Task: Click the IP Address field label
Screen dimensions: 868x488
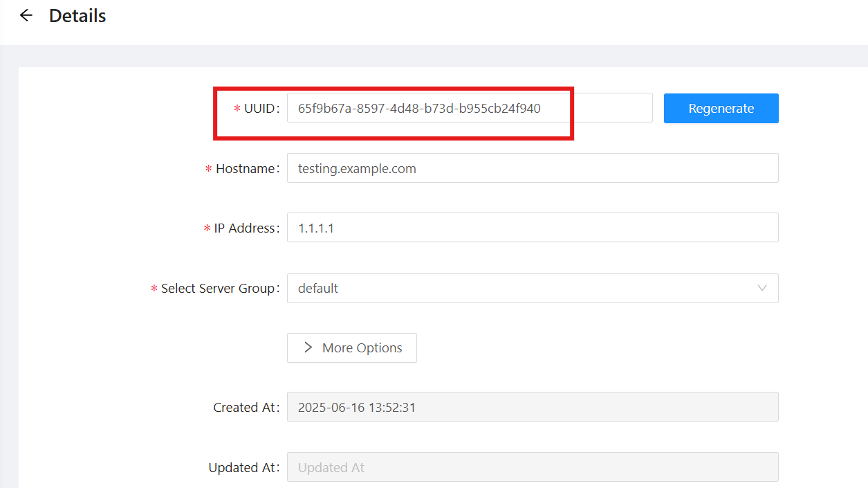Action: pyautogui.click(x=245, y=228)
